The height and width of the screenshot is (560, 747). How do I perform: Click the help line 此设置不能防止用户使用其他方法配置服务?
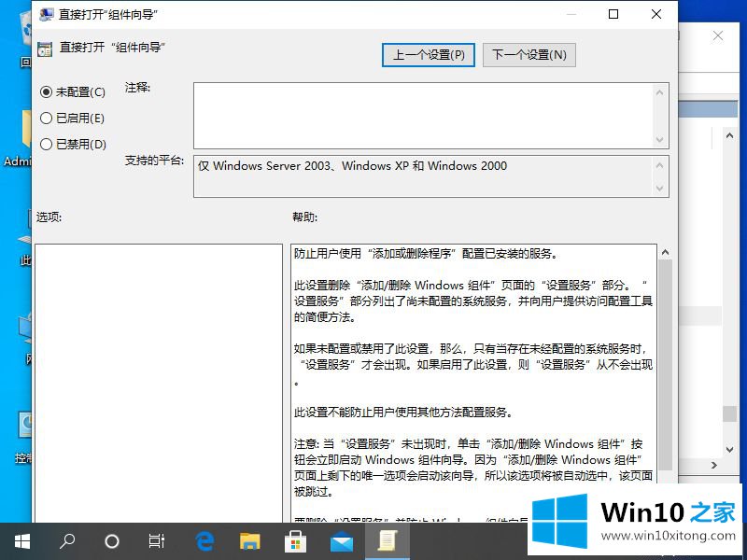point(403,412)
